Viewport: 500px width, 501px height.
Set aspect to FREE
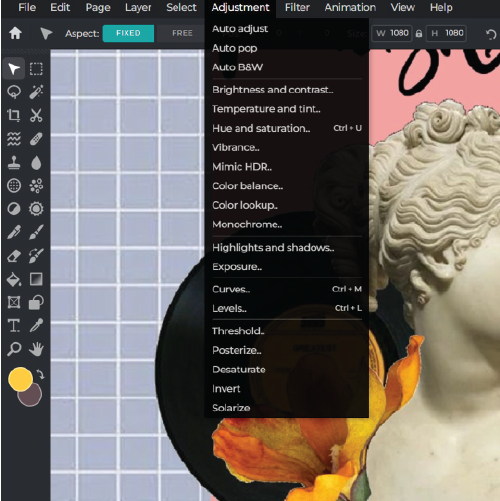182,33
